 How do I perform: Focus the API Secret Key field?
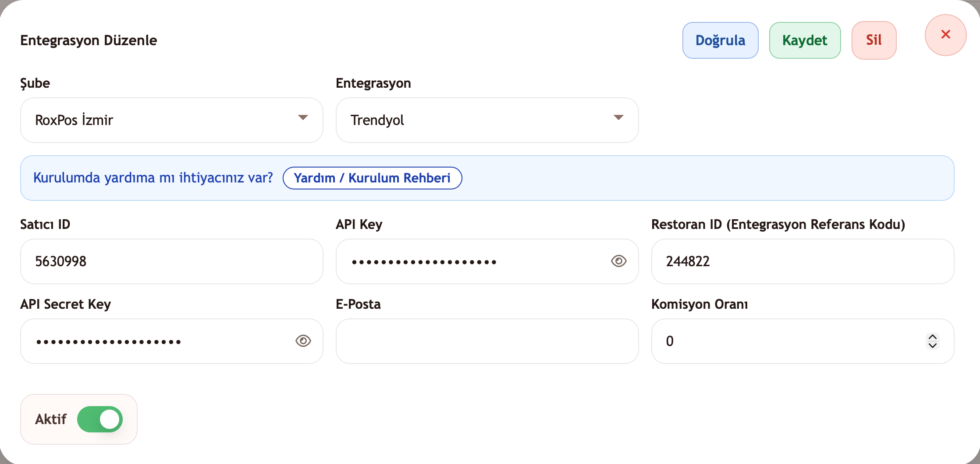tap(158, 341)
